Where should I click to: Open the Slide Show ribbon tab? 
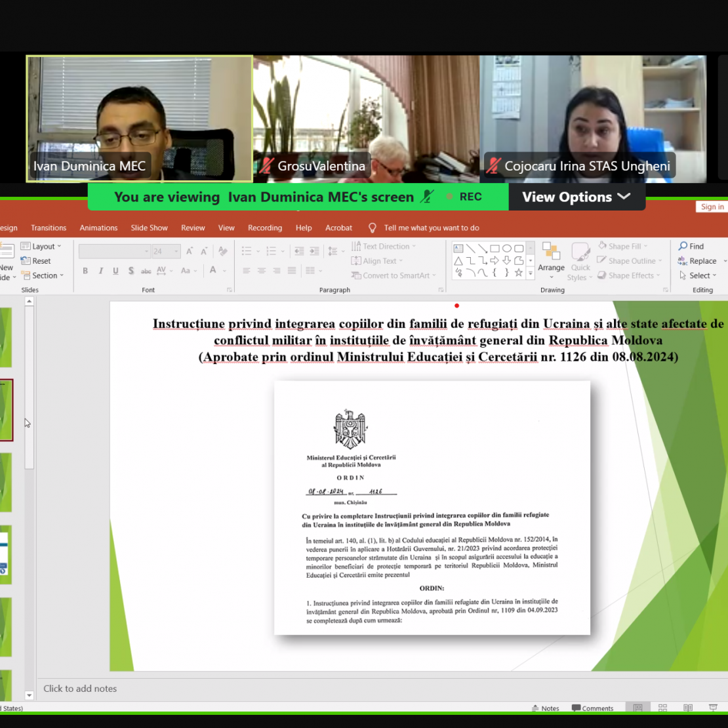click(149, 228)
